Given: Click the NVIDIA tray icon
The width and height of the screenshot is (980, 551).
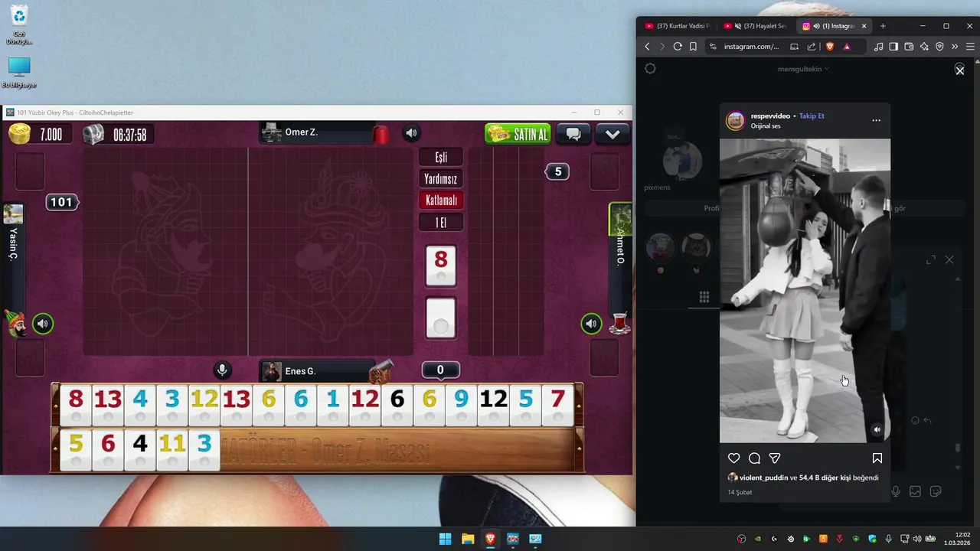Looking at the screenshot, I should (x=758, y=539).
